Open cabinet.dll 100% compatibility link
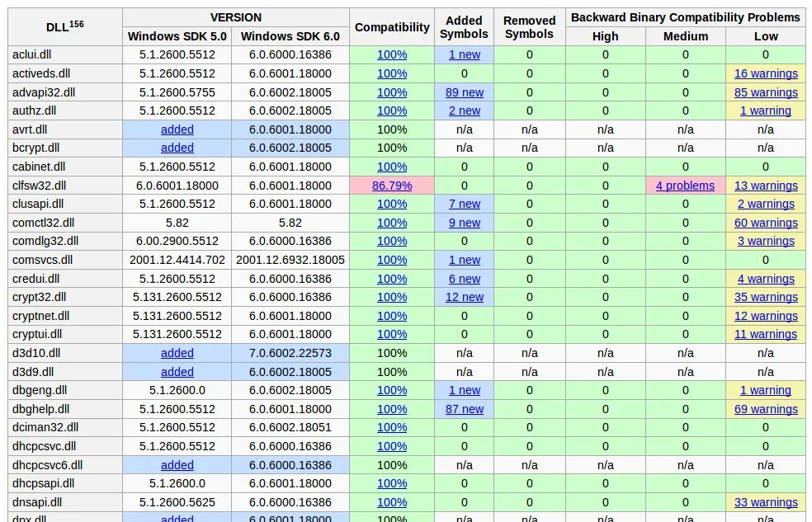This screenshot has height=522, width=812. point(392,167)
